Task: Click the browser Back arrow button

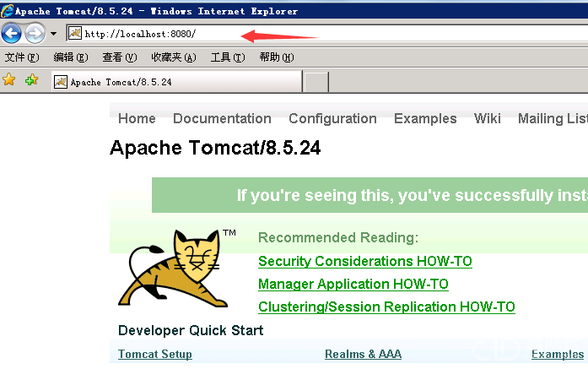Action: click(x=11, y=34)
